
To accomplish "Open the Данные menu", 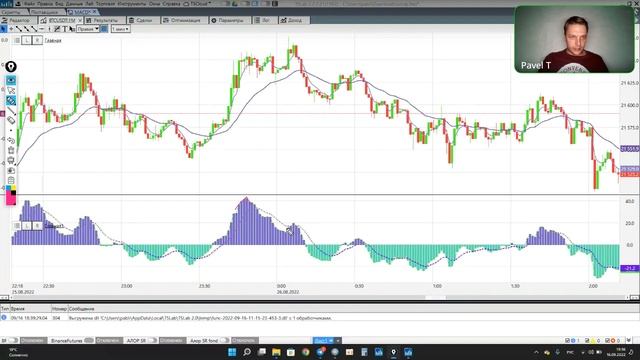I will point(74,4).
